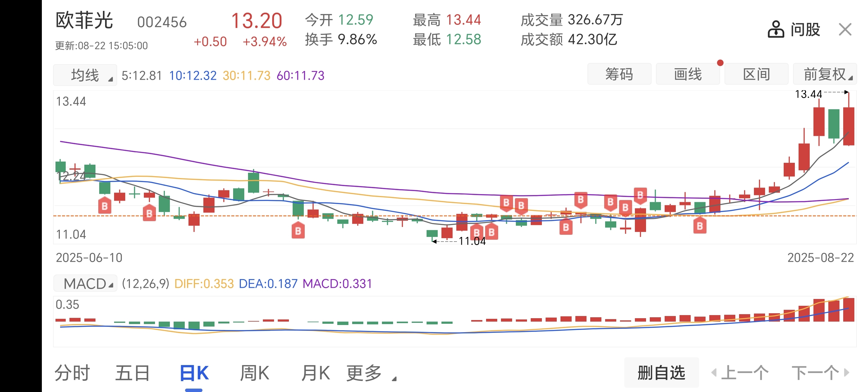Click the 60-day average value 60:11.73
This screenshot has height=392, width=868.
301,75
